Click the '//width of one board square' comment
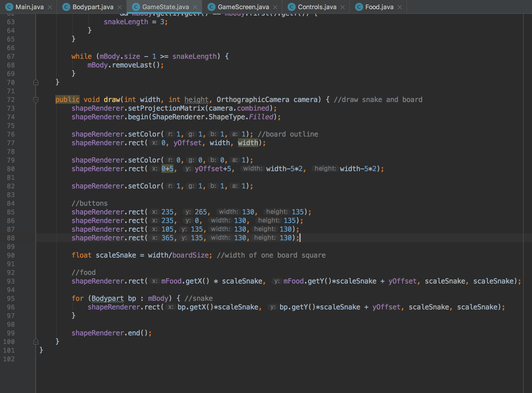 [271, 255]
